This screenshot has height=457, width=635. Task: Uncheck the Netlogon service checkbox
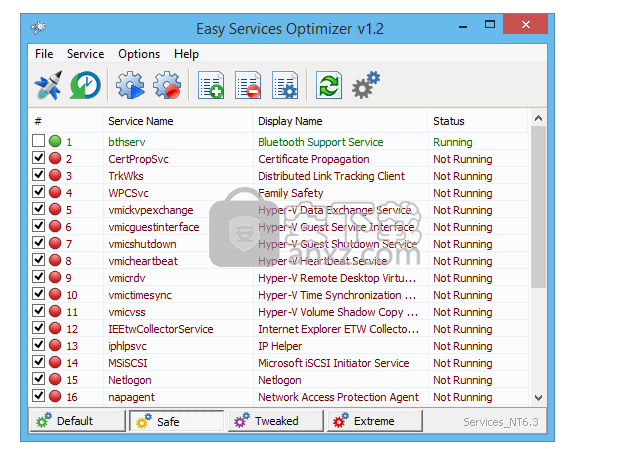38,380
